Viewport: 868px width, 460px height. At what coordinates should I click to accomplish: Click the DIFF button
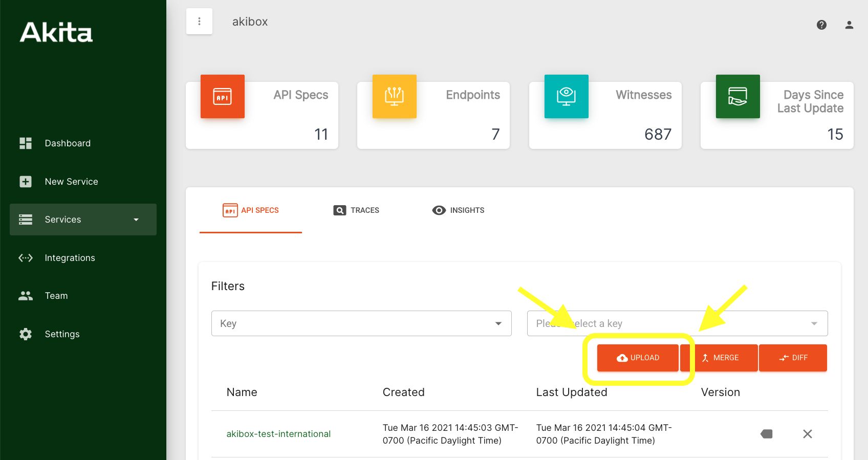tap(793, 358)
